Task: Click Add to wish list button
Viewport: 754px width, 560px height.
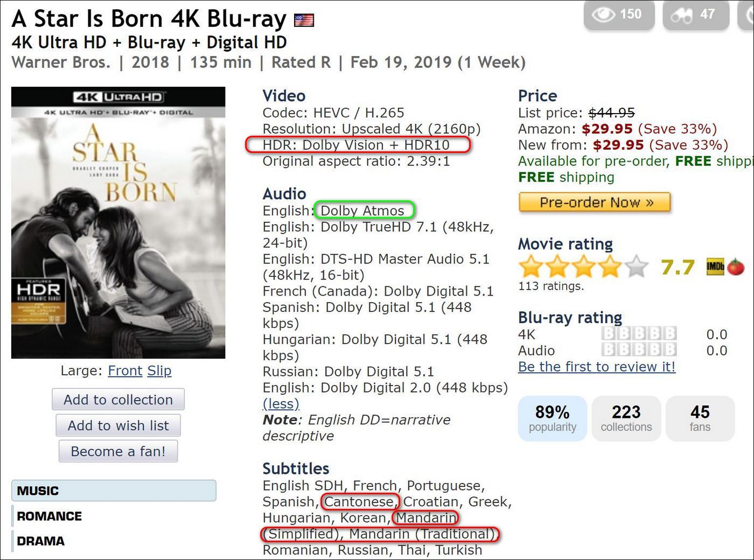Action: tap(118, 425)
